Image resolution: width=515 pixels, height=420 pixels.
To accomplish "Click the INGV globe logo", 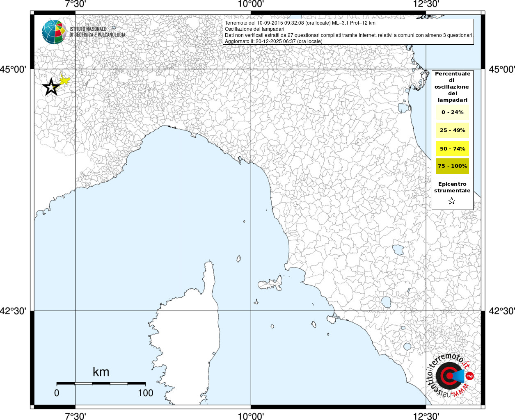I will click(54, 32).
